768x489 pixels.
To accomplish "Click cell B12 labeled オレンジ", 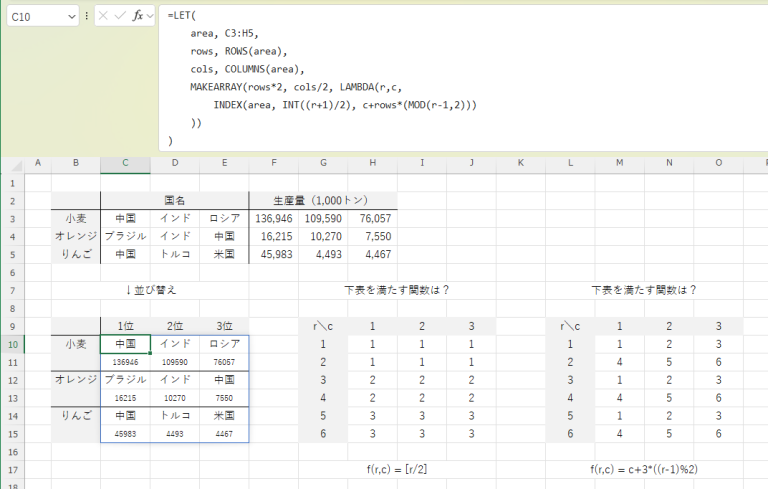I will tap(76, 380).
